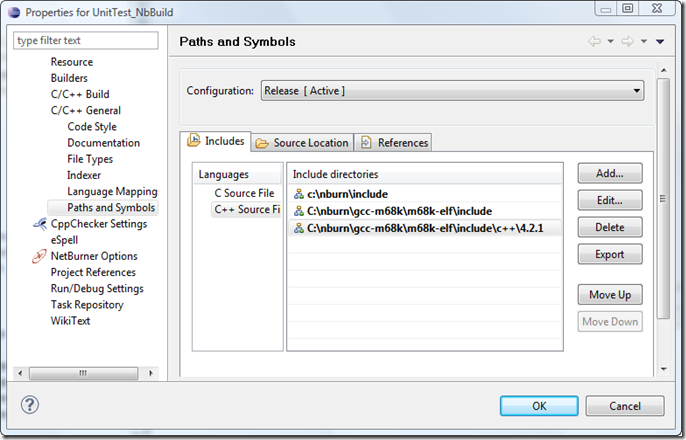Click the Edit... button
686x440 pixels.
point(610,200)
